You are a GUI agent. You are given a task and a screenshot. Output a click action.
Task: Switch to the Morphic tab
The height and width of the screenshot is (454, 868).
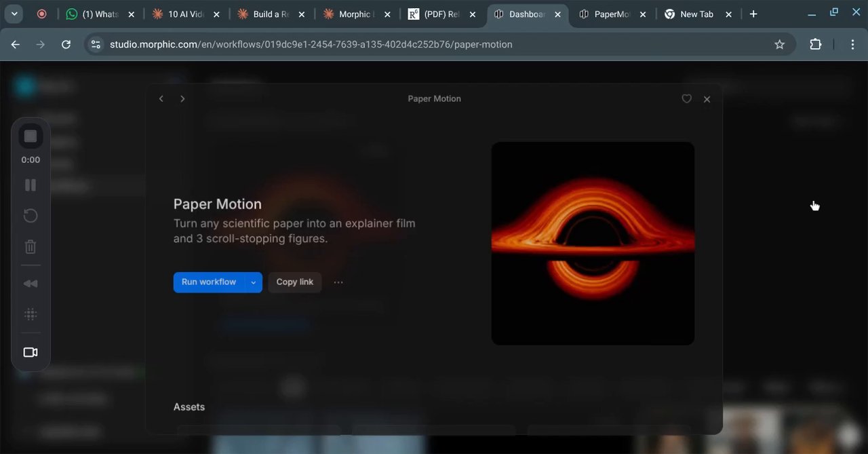pos(355,14)
